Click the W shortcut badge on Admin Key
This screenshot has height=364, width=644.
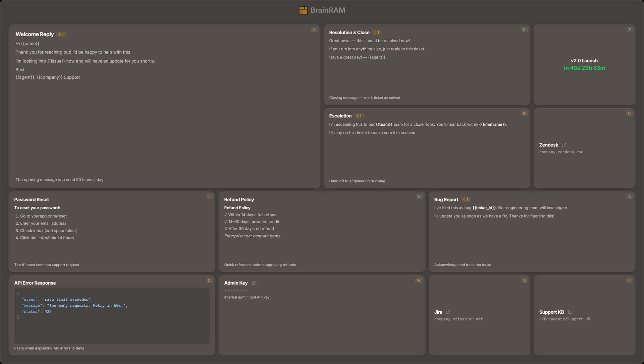point(419,281)
